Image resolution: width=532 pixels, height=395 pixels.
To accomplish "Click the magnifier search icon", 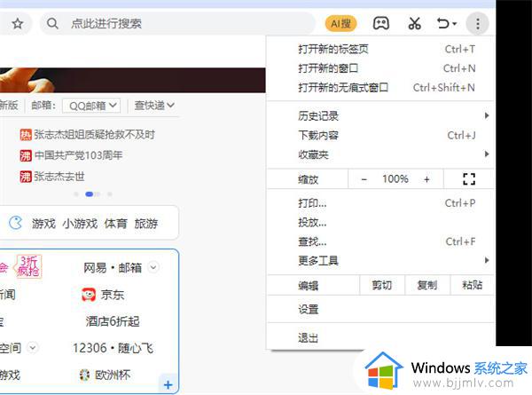I will pyautogui.click(x=52, y=24).
